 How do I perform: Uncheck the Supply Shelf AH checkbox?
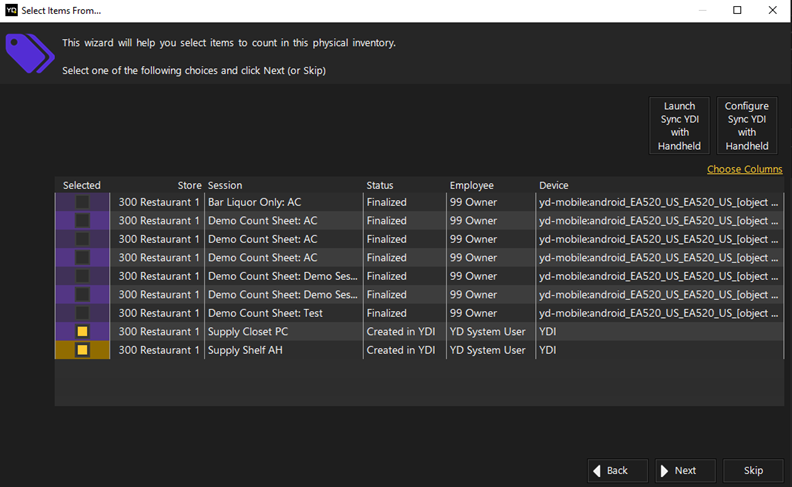tap(82, 350)
